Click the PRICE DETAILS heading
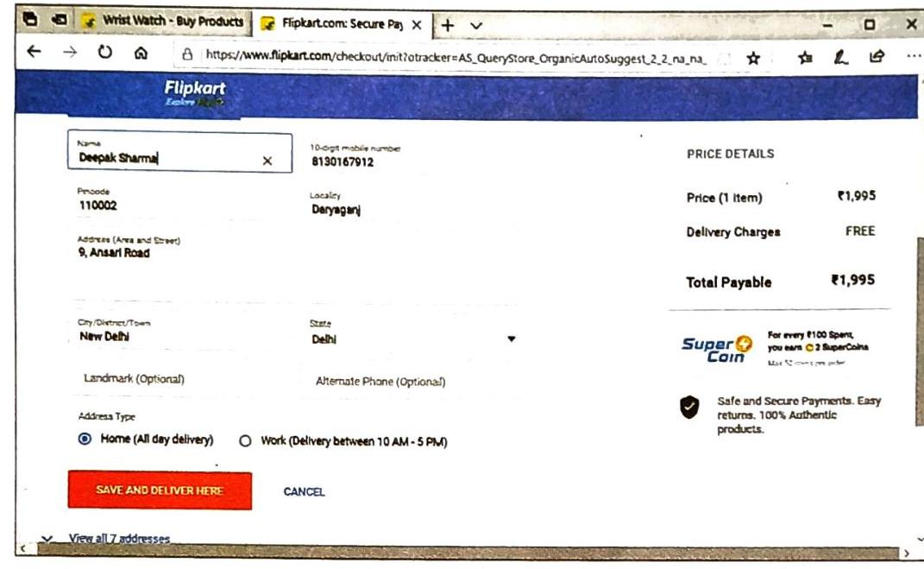Viewport: 924px width, 569px height. [731, 154]
